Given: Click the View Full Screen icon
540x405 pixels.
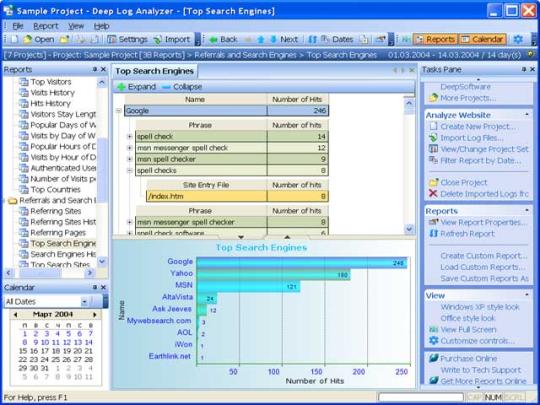Looking at the screenshot, I should coord(433,330).
